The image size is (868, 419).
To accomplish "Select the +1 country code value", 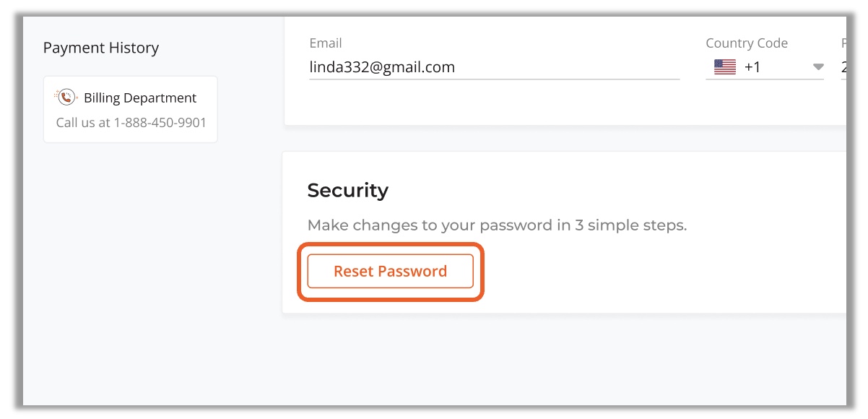I will pyautogui.click(x=752, y=67).
